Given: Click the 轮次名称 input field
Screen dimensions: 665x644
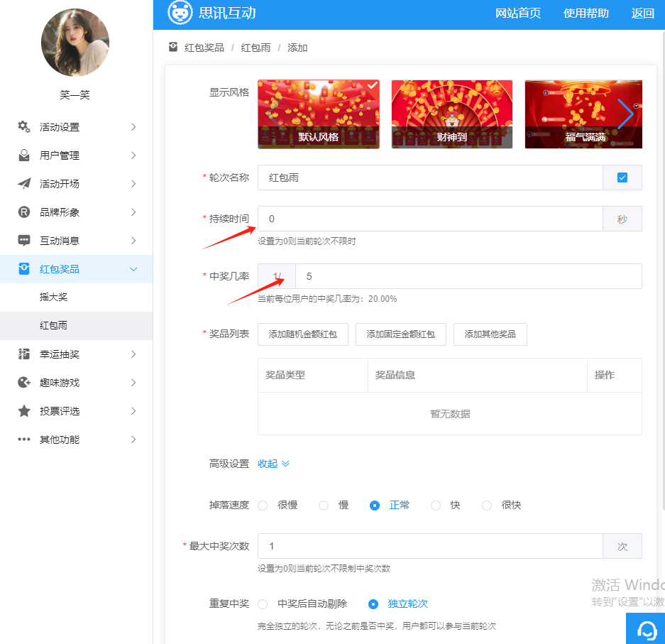Looking at the screenshot, I should 430,178.
